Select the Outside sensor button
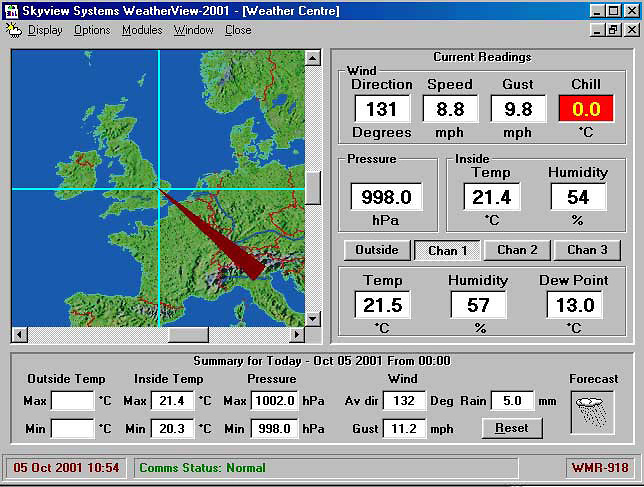This screenshot has width=644, height=487. click(x=377, y=250)
